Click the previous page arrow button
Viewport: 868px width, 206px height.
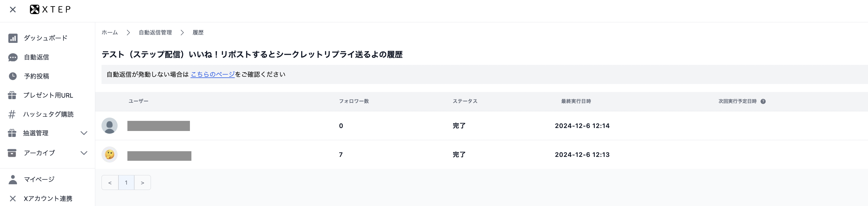110,183
